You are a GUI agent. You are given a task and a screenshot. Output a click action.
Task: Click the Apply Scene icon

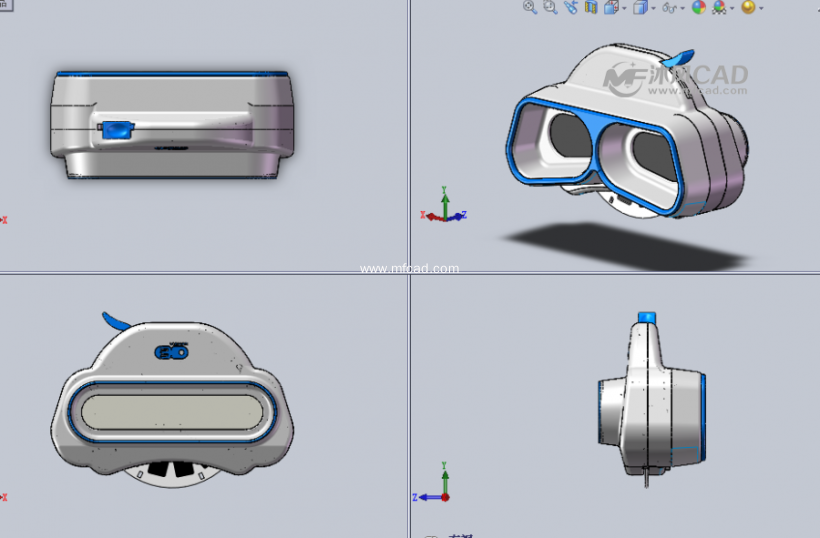720,7
